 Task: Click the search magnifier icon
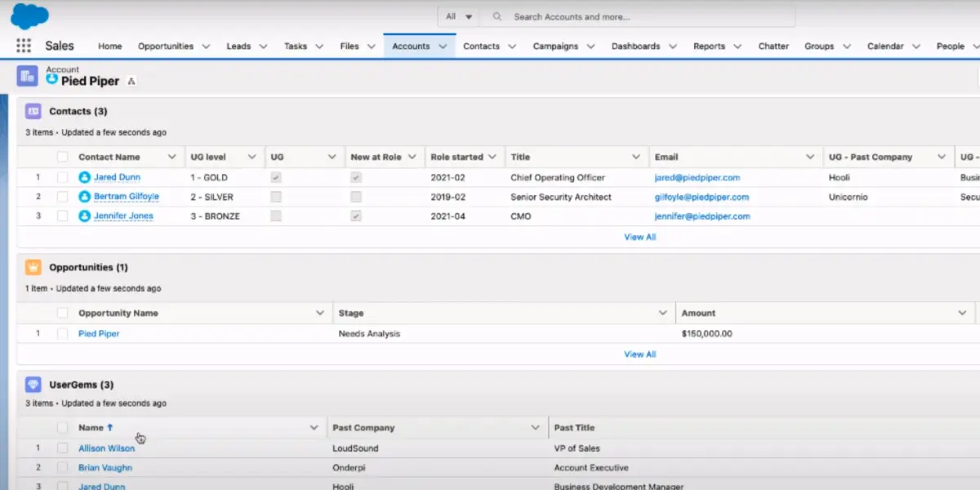tap(497, 16)
